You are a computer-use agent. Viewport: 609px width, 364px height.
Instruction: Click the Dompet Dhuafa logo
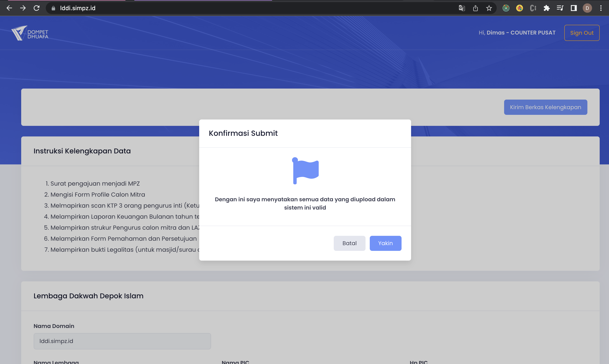[30, 33]
